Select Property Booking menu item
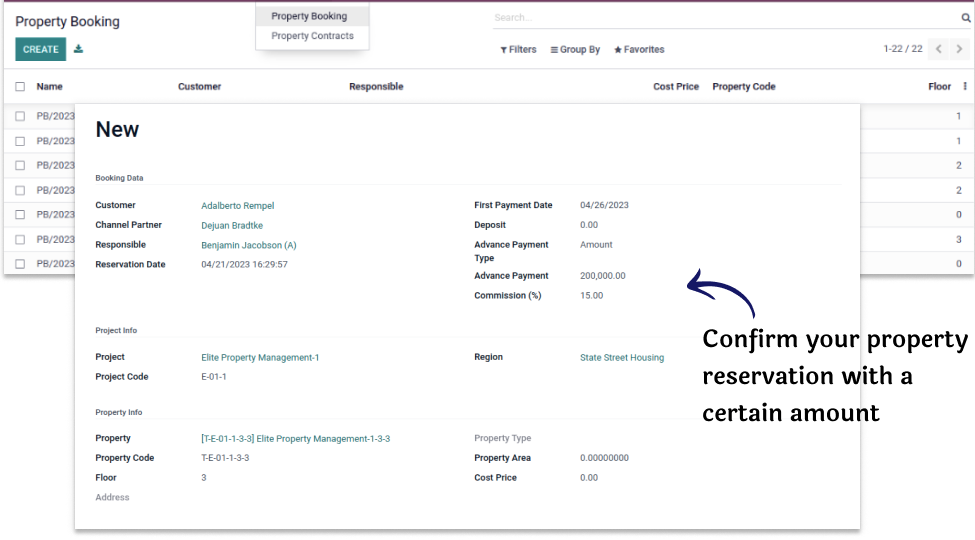 [x=309, y=16]
